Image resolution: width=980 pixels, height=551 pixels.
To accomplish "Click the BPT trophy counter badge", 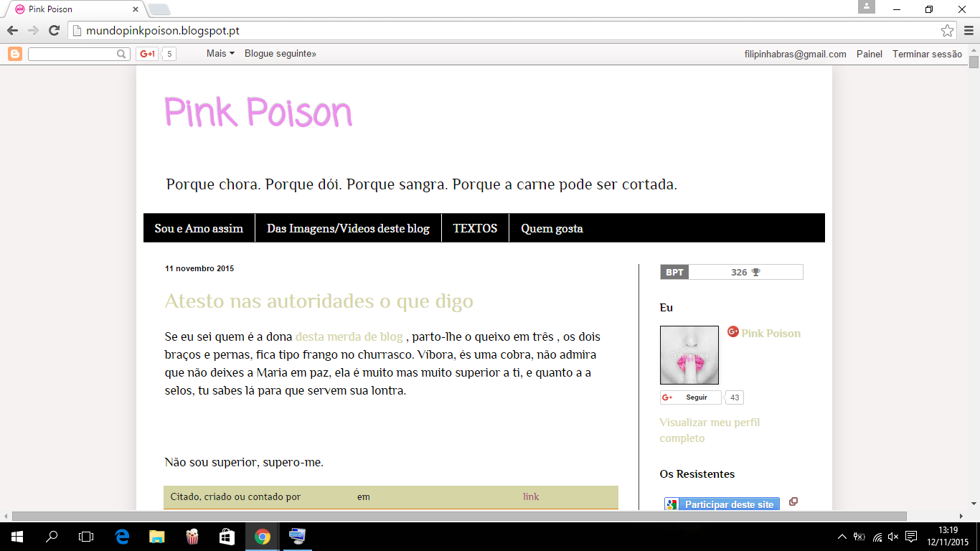I will coord(731,272).
